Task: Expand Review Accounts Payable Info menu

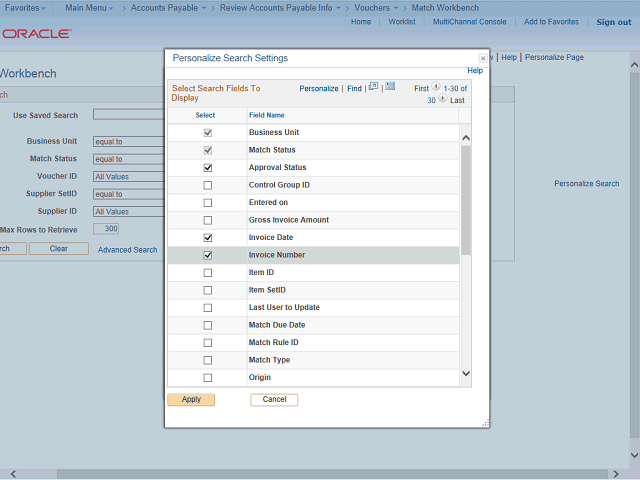Action: (x=280, y=8)
